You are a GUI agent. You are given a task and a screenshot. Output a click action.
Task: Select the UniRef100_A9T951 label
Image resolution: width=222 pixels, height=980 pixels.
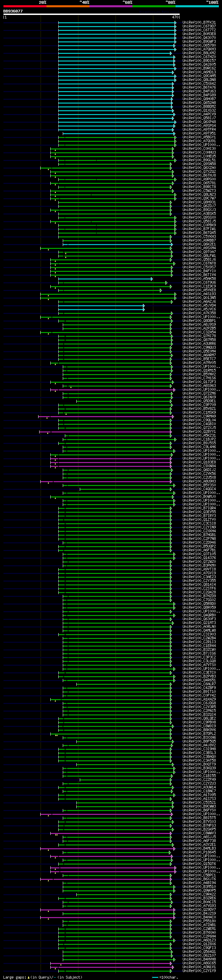tap(199, 133)
